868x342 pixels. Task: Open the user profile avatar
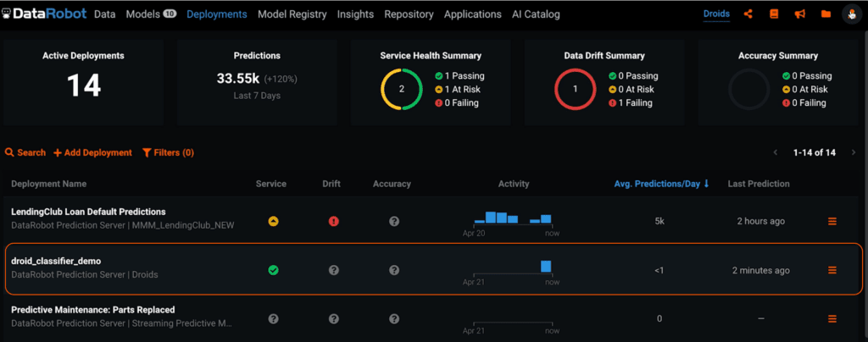pyautogui.click(x=851, y=14)
